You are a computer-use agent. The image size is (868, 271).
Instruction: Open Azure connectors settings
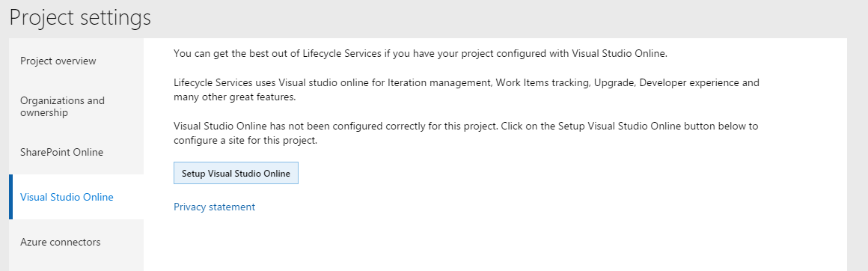(x=76, y=243)
